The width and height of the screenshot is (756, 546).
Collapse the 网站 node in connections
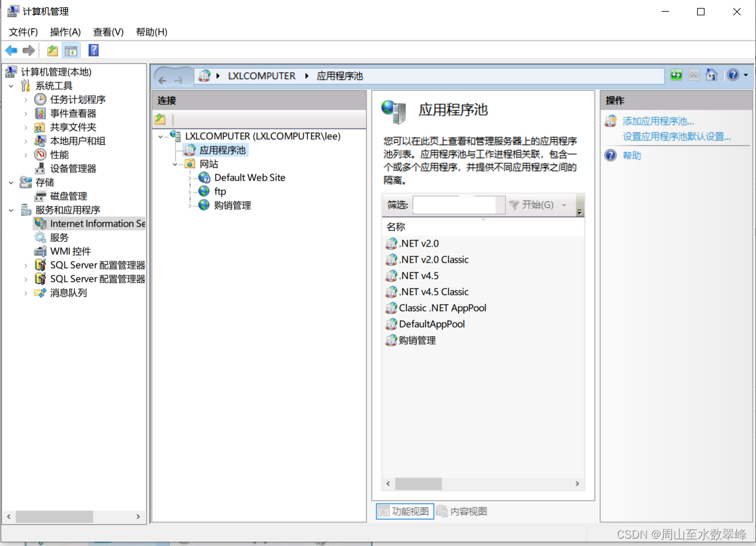click(x=175, y=164)
